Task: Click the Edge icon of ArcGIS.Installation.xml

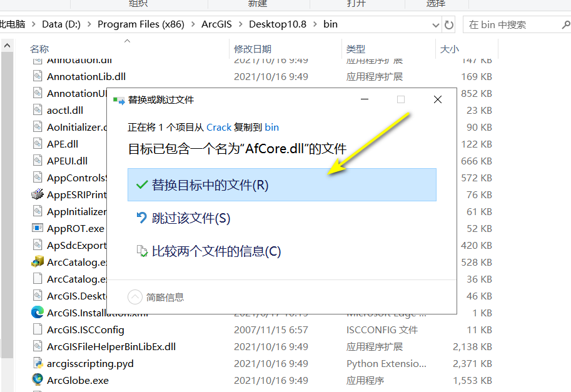Action: click(38, 313)
